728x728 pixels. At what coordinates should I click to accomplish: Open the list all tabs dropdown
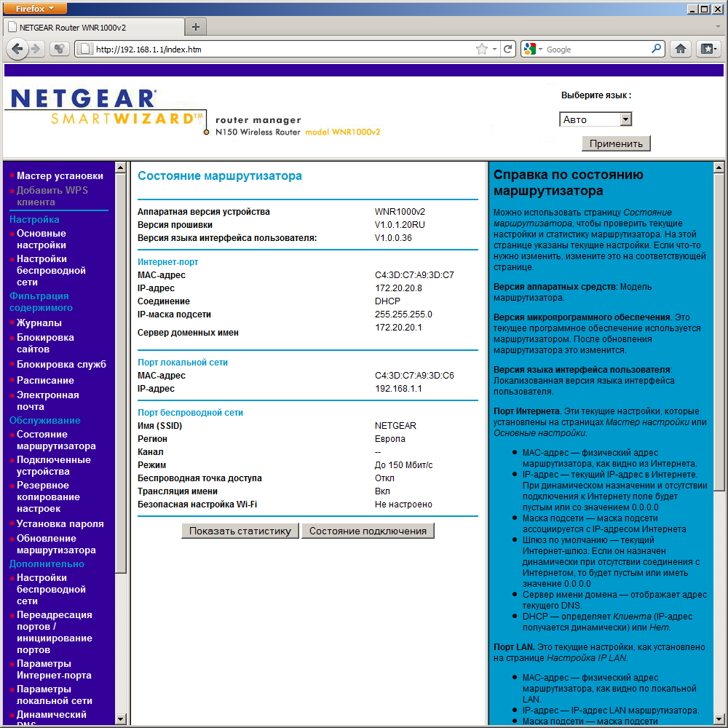719,27
